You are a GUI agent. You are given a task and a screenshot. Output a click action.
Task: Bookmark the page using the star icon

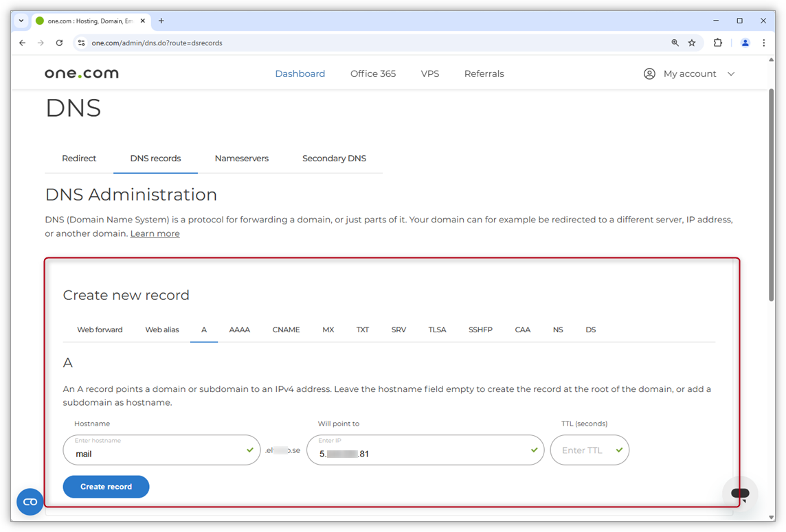[693, 43]
